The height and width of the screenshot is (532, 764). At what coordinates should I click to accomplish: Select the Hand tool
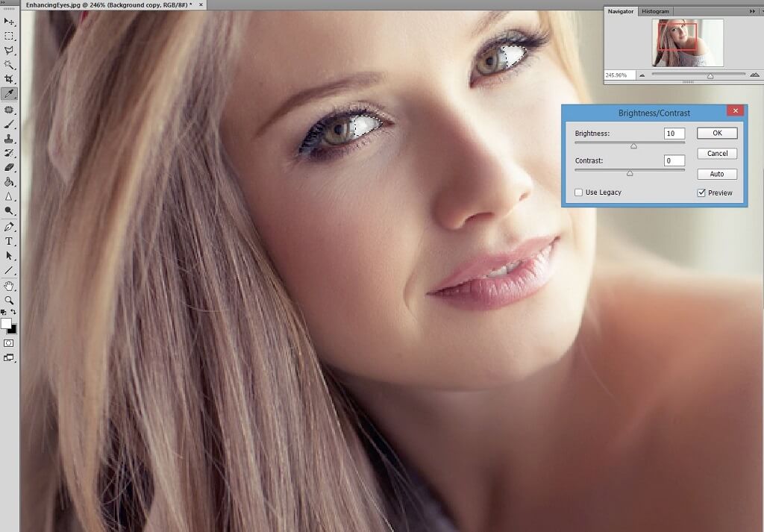[9, 286]
